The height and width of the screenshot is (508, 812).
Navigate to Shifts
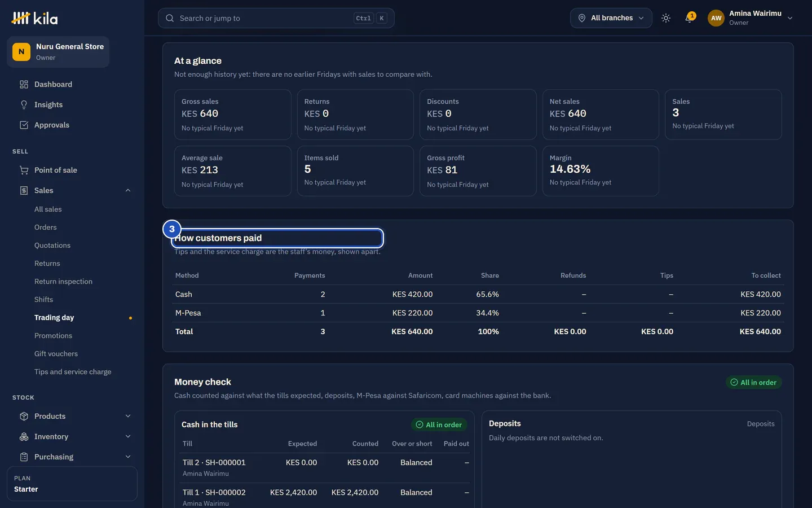[x=43, y=300]
